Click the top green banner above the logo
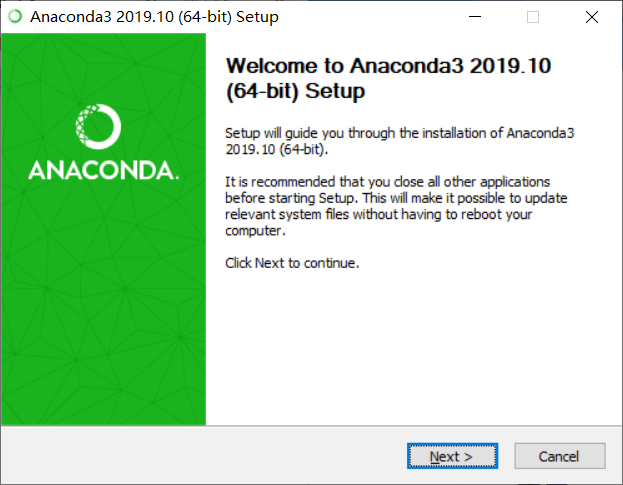The width and height of the screenshot is (623, 485). [103, 60]
